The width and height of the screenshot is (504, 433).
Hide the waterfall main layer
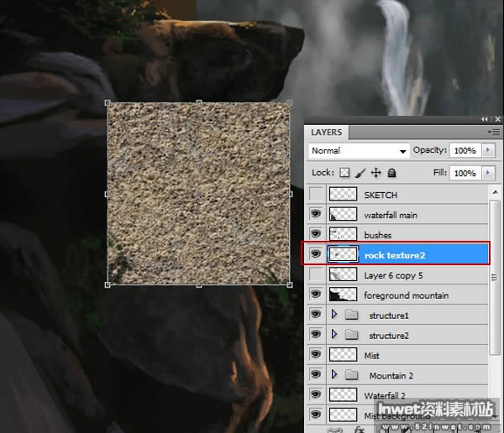pos(316,214)
